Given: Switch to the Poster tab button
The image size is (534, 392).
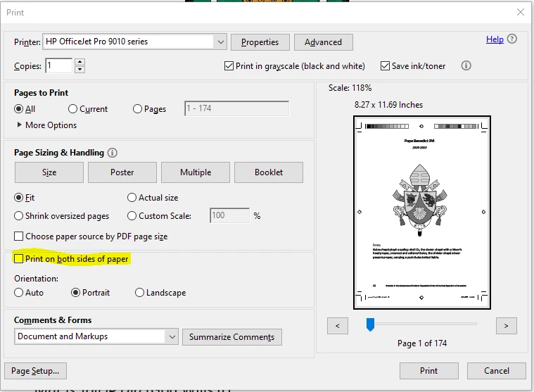Looking at the screenshot, I should click(x=122, y=172).
